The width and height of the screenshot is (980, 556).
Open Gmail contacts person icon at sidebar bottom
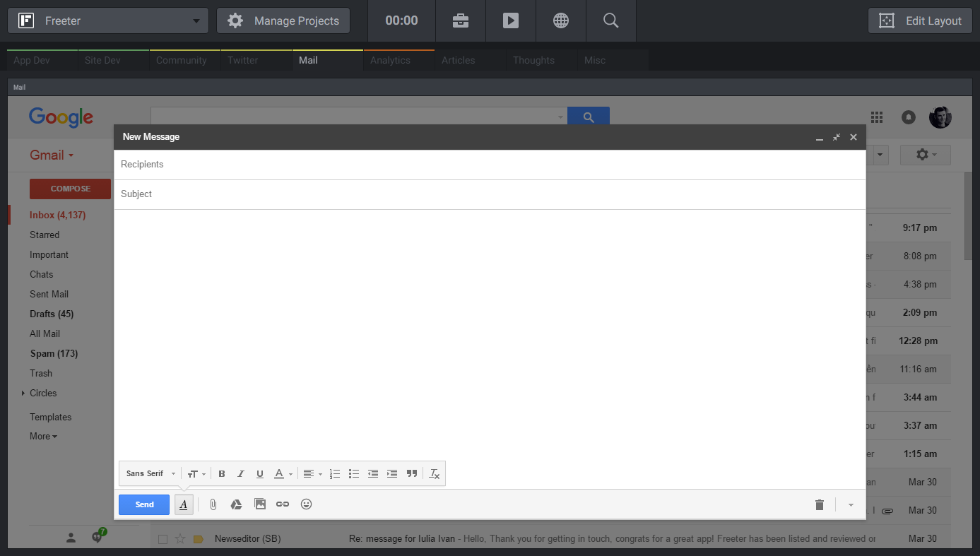click(x=71, y=538)
